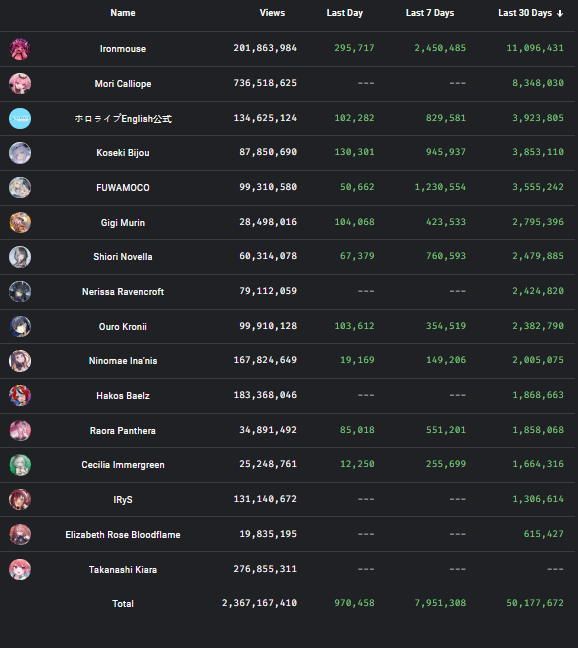
Task: Click Koseki Bijou's profile avatar
Action: tap(20, 153)
